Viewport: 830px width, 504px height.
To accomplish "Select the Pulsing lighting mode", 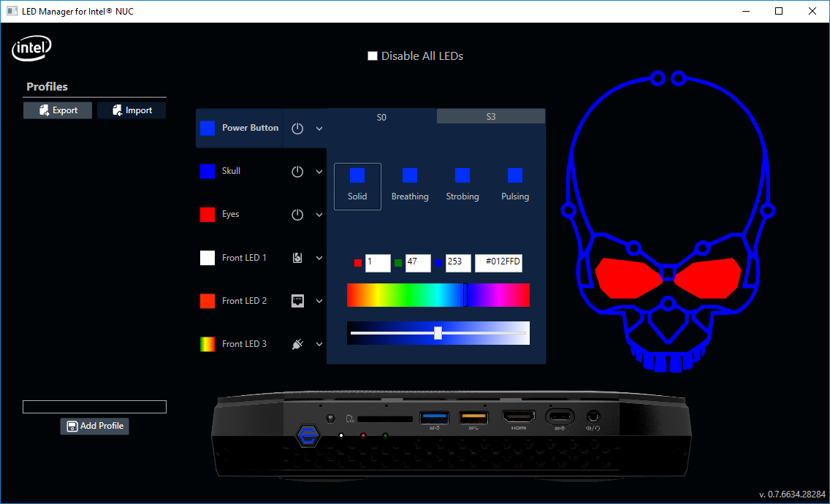I will tap(515, 186).
